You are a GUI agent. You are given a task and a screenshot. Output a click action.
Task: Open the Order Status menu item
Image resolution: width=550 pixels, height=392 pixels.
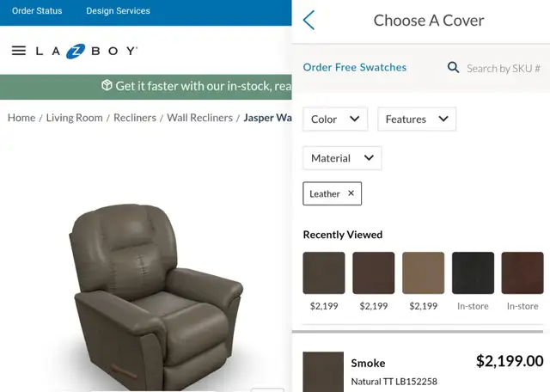(x=37, y=11)
